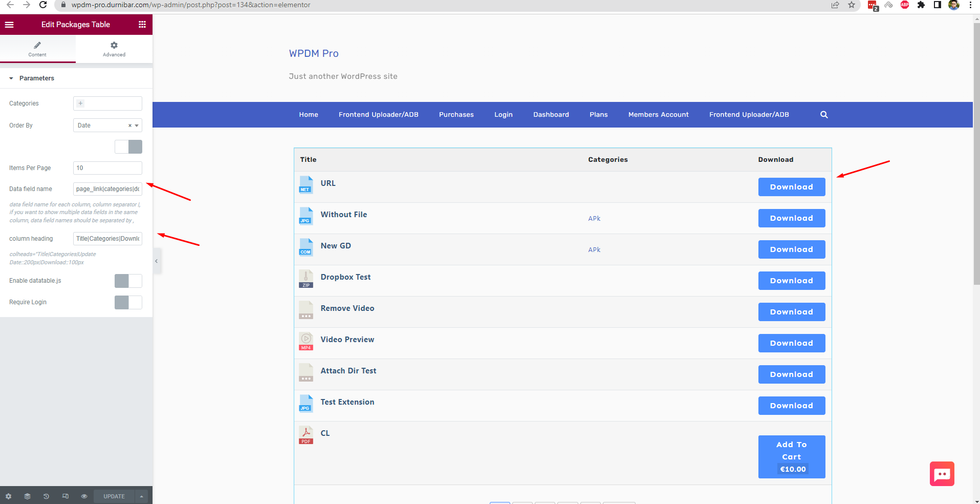Screen dimensions: 980x504
Task: Click the Remove Video package title
Action: pyautogui.click(x=347, y=308)
